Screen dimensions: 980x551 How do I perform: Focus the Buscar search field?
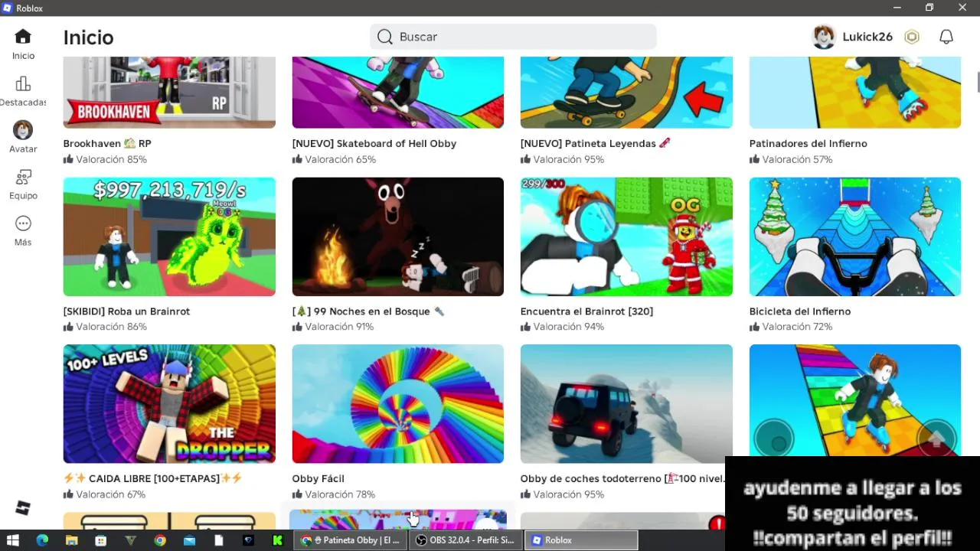click(x=513, y=37)
